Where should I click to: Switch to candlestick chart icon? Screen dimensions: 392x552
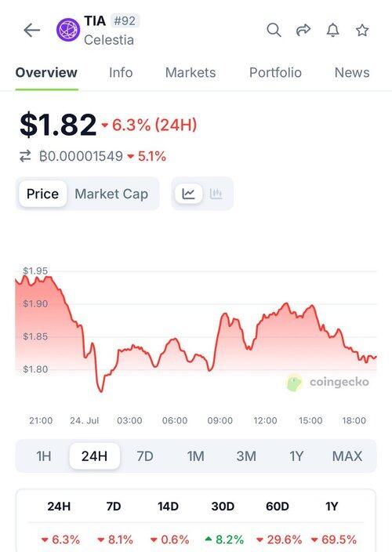pyautogui.click(x=216, y=194)
